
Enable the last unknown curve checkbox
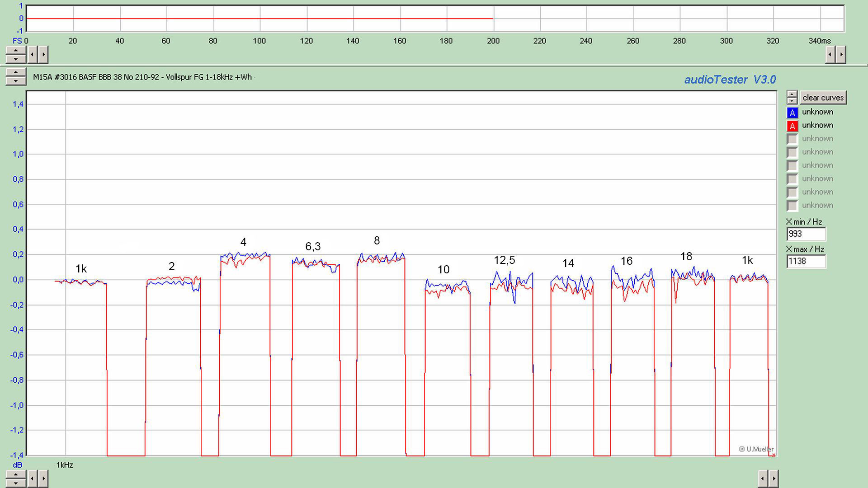tap(792, 206)
